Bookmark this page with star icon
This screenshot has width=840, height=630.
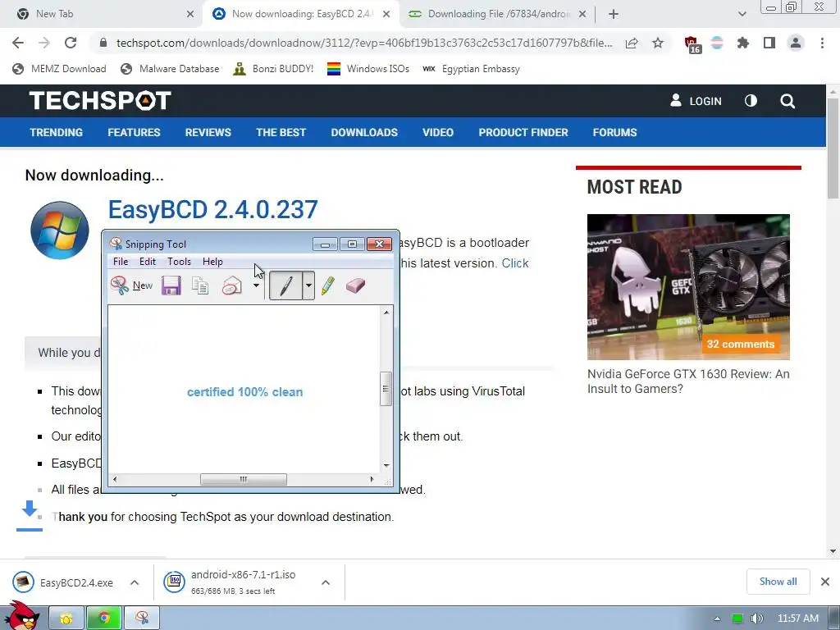pos(658,43)
